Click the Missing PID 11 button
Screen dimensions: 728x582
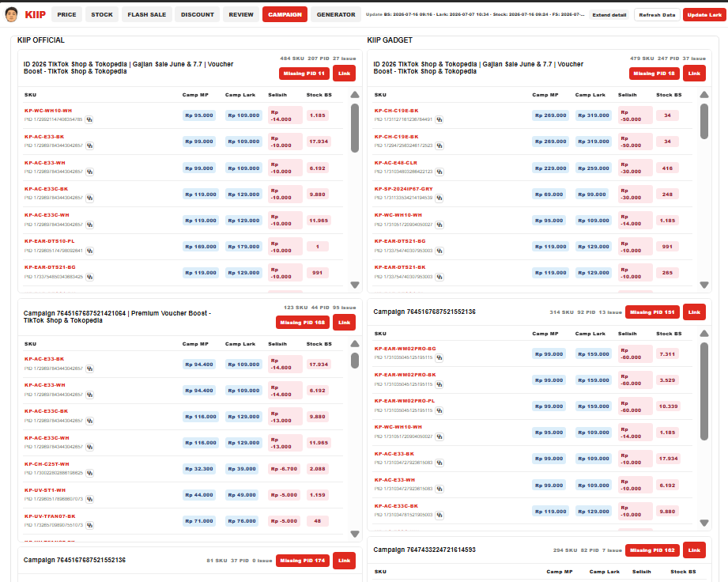click(304, 74)
